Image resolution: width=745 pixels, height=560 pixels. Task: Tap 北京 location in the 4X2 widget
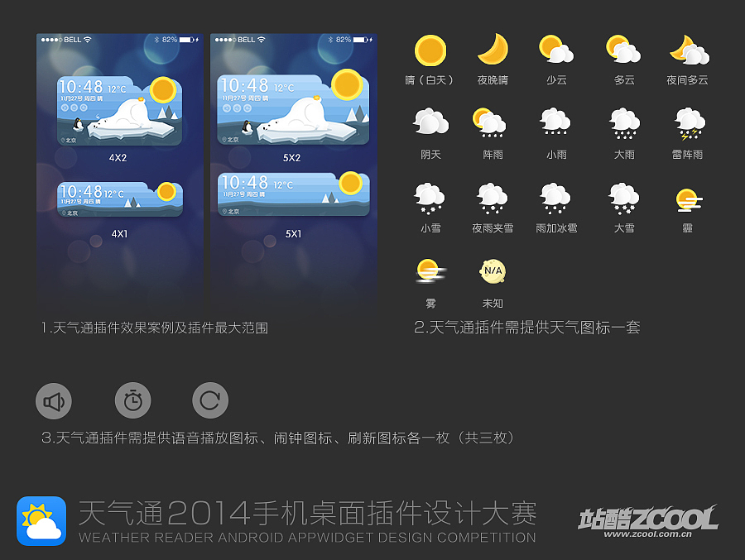[69, 141]
